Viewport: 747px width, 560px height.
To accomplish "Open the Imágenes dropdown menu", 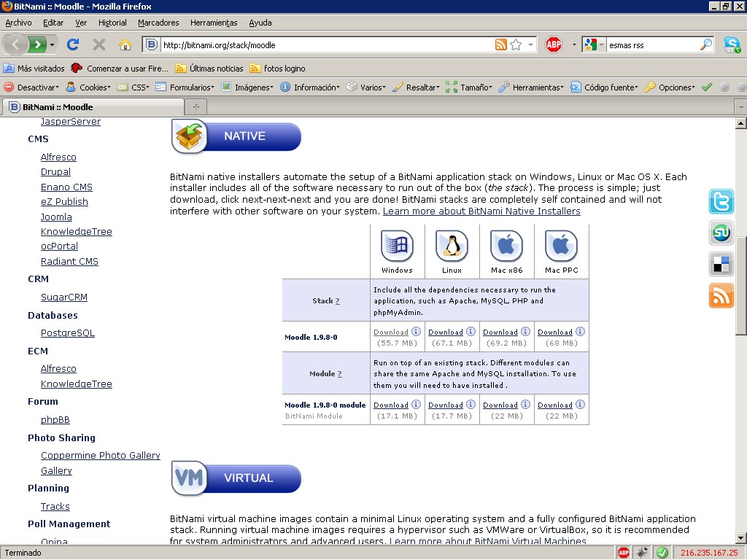I will click(x=247, y=87).
